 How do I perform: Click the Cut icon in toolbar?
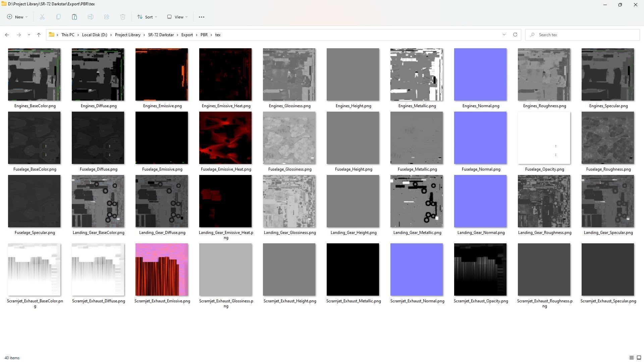tap(42, 17)
